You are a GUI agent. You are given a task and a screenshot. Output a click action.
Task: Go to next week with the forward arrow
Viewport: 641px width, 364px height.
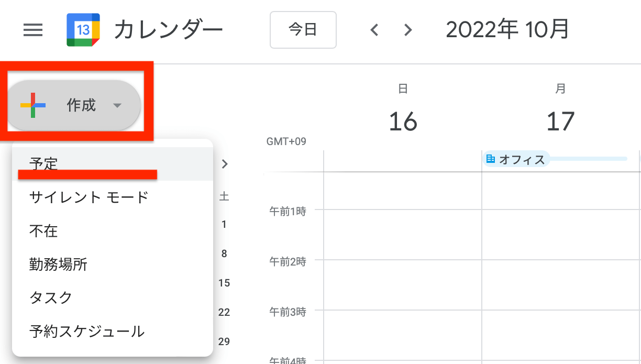(407, 30)
